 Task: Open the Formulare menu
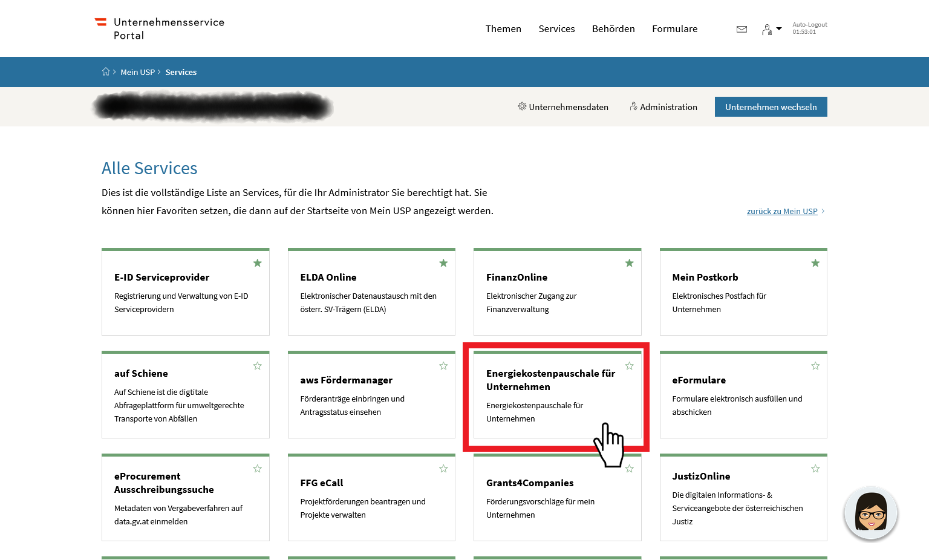[x=674, y=29]
